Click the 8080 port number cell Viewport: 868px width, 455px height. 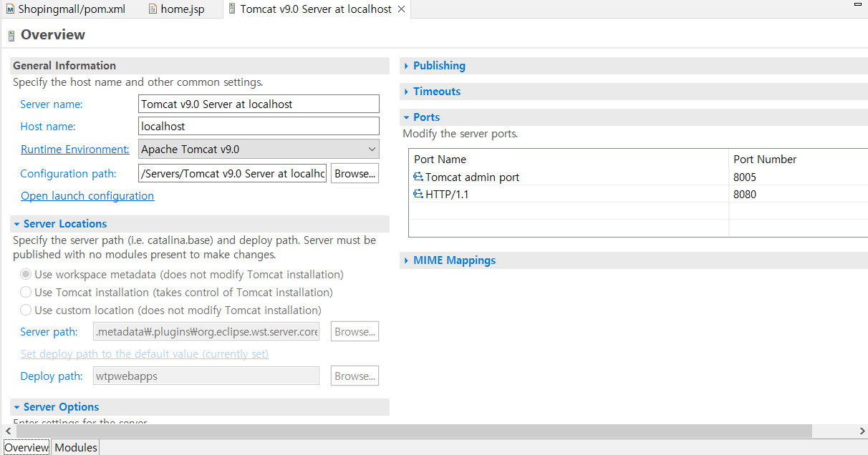[x=798, y=194]
